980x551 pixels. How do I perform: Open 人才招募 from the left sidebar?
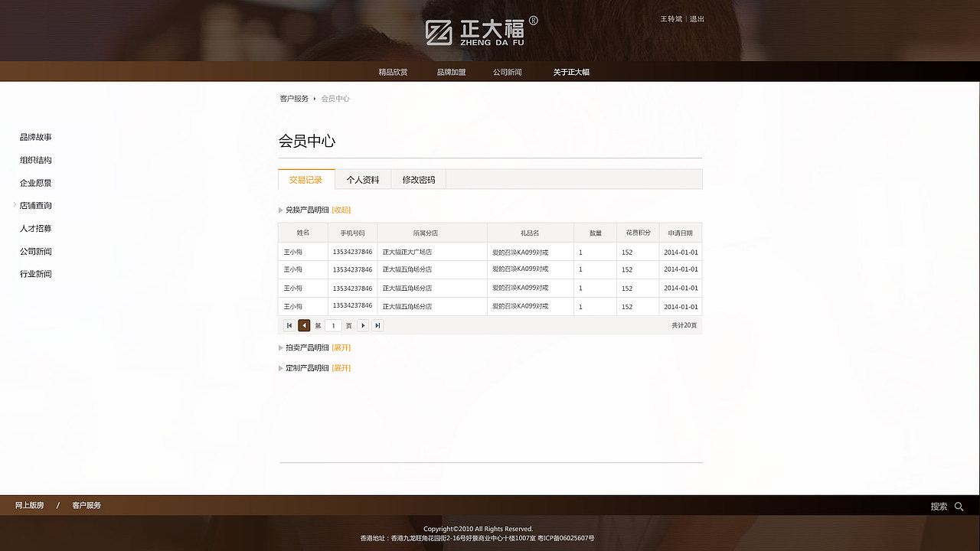(x=35, y=228)
